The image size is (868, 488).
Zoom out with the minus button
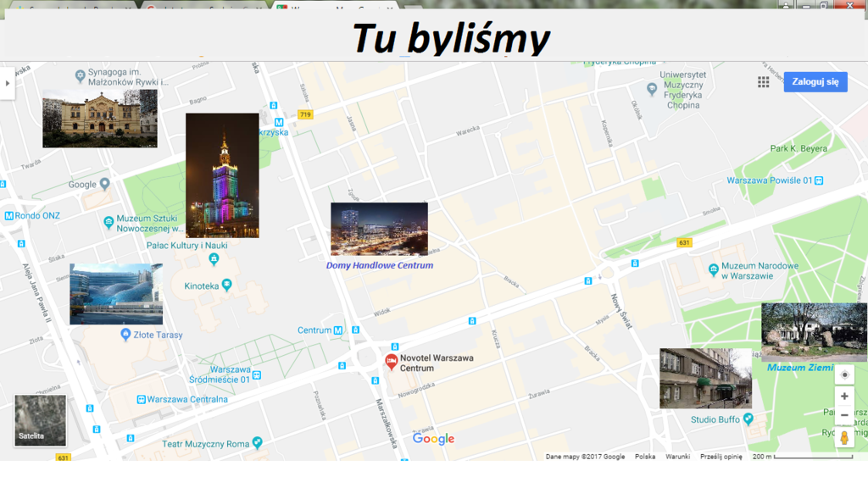pos(844,415)
